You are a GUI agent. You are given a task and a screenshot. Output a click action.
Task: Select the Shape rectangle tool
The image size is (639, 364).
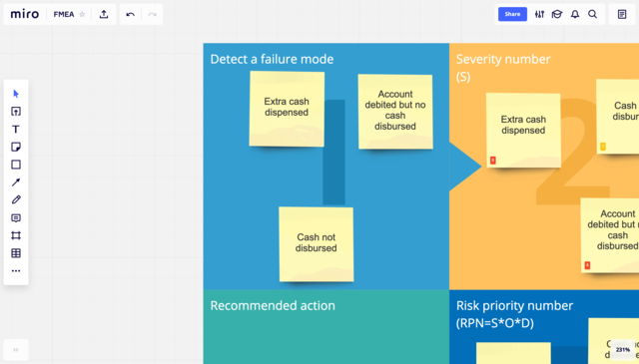[16, 165]
